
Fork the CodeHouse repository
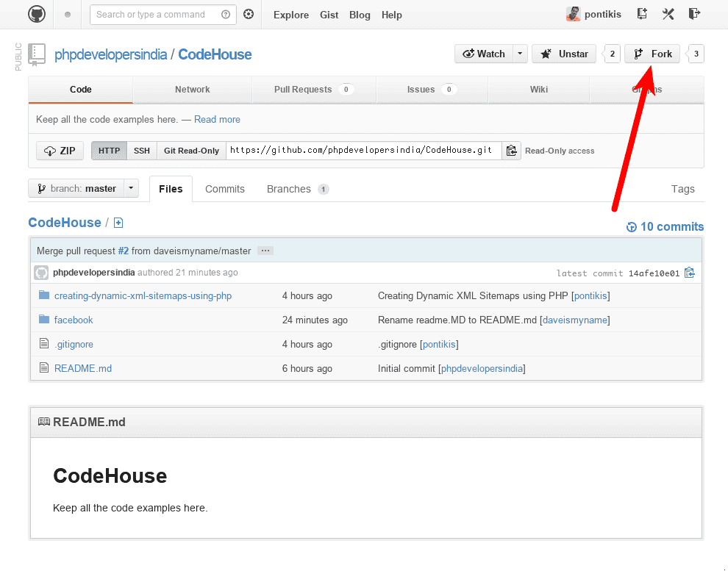(x=652, y=54)
